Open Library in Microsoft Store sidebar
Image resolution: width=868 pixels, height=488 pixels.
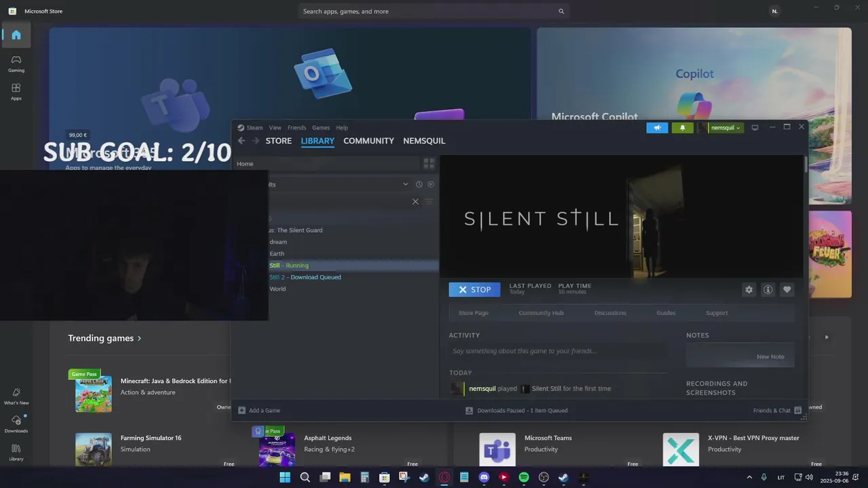[x=16, y=453]
